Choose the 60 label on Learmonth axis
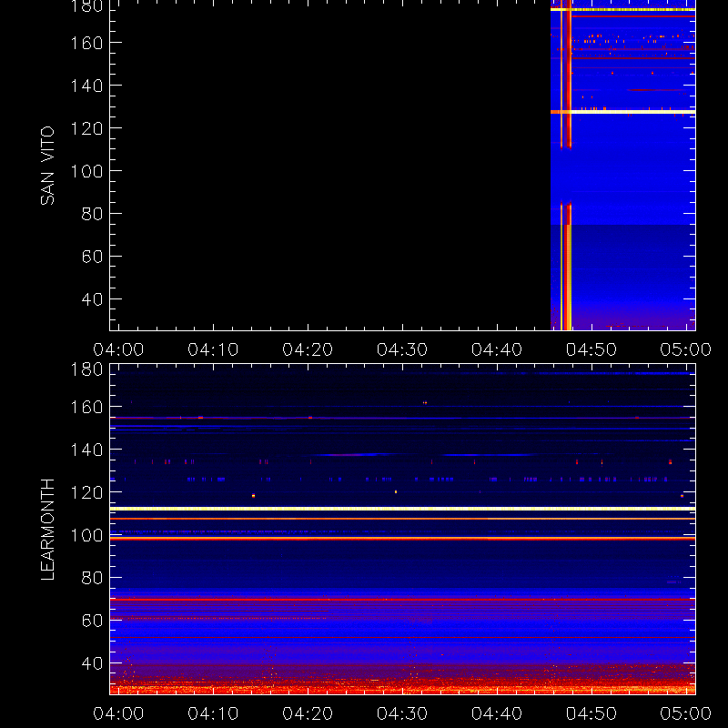728x728 pixels. point(92,621)
